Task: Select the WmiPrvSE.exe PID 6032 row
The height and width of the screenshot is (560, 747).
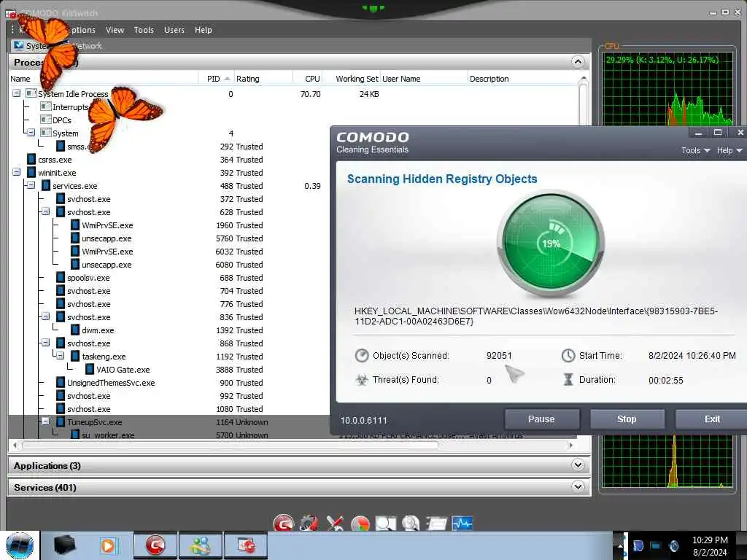Action: click(169, 252)
